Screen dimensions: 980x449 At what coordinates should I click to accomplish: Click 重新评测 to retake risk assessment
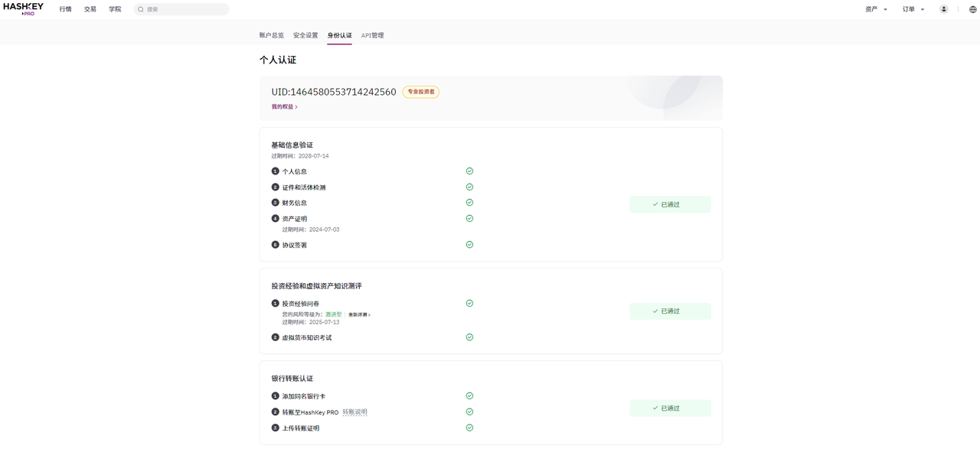[x=359, y=314]
